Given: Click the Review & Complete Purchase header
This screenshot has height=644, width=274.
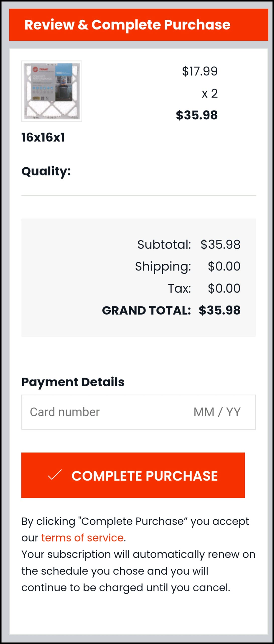Looking at the screenshot, I should 127,25.
